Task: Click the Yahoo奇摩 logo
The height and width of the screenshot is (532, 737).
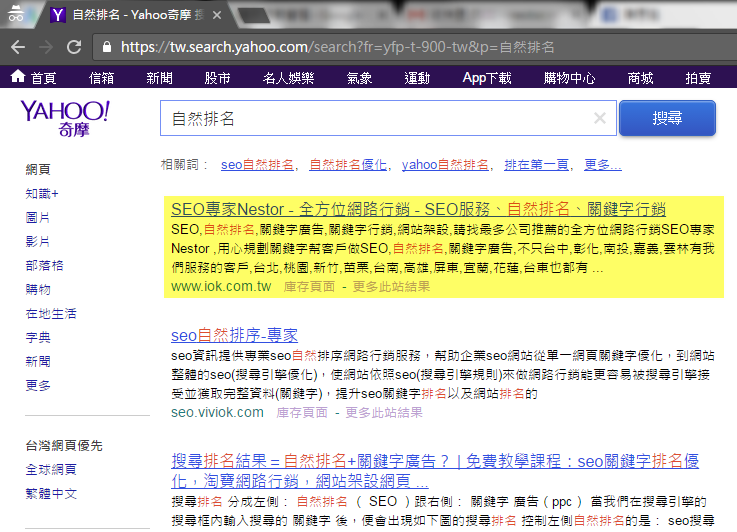Action: coord(65,118)
